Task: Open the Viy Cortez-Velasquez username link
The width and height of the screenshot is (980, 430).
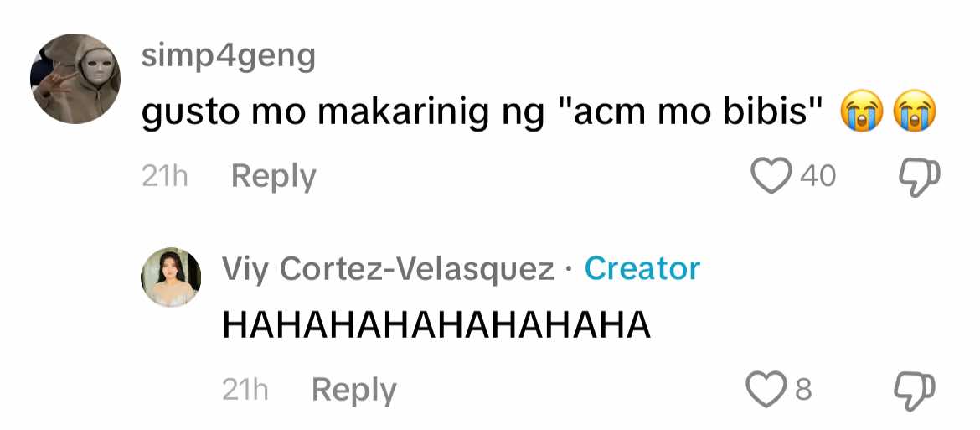Action: pos(388,269)
